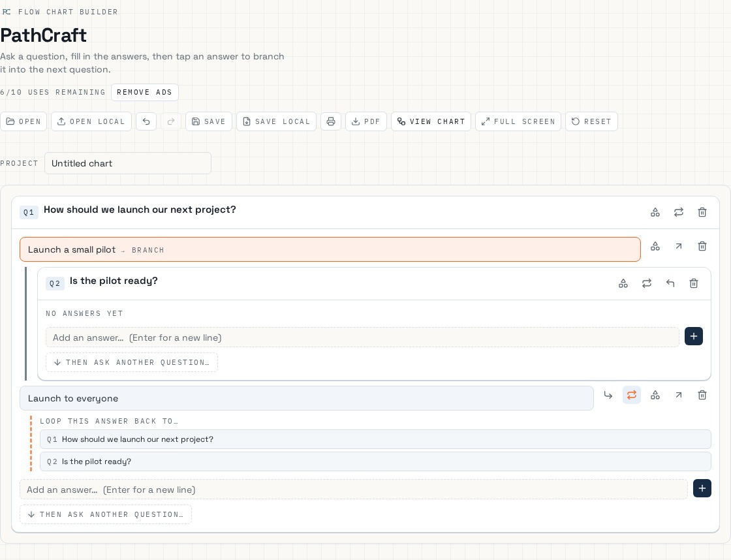Screen dimensions: 731x560
Task: Click Q1's bottom 'Add an answer' field
Action: (353, 490)
